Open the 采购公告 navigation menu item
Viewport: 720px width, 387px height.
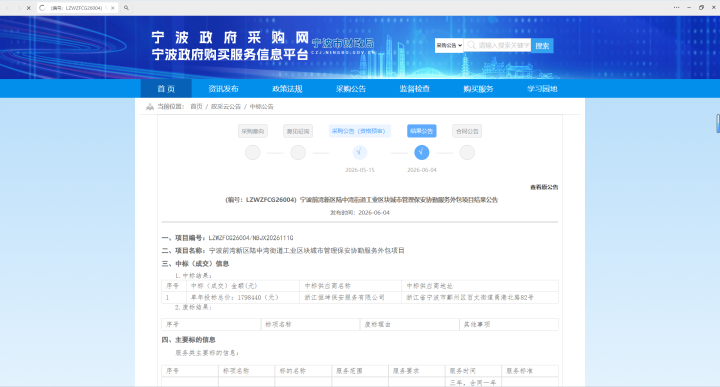pyautogui.click(x=351, y=89)
